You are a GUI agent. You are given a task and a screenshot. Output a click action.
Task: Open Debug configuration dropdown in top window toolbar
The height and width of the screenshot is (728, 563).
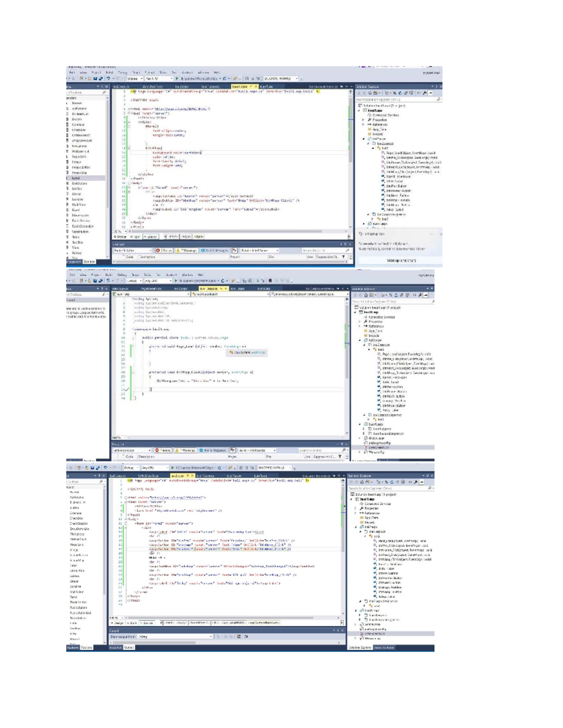click(x=135, y=78)
